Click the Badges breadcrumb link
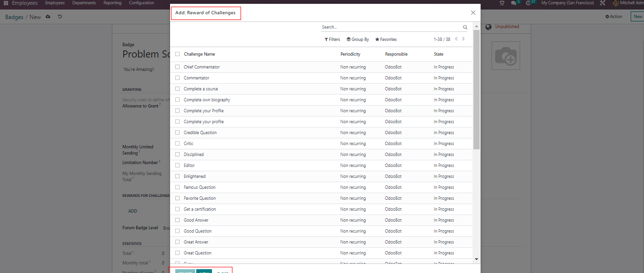This screenshot has width=644, height=273. coord(14,17)
